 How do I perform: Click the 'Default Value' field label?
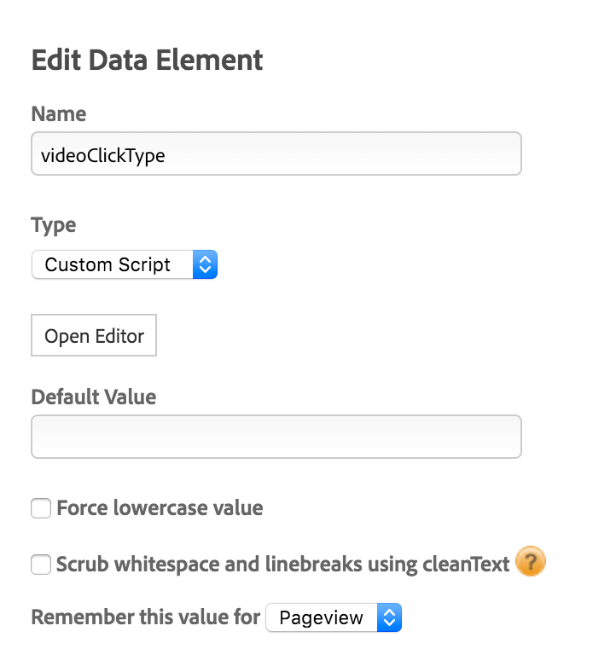(94, 397)
